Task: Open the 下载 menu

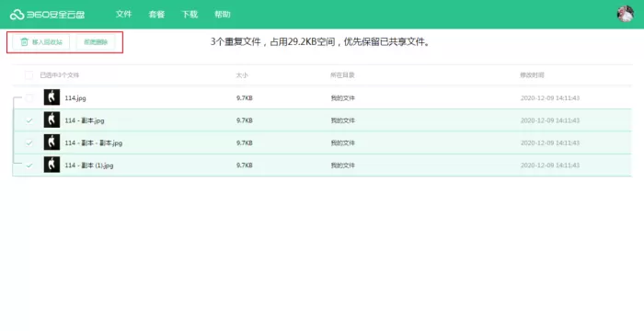Action: (x=190, y=15)
